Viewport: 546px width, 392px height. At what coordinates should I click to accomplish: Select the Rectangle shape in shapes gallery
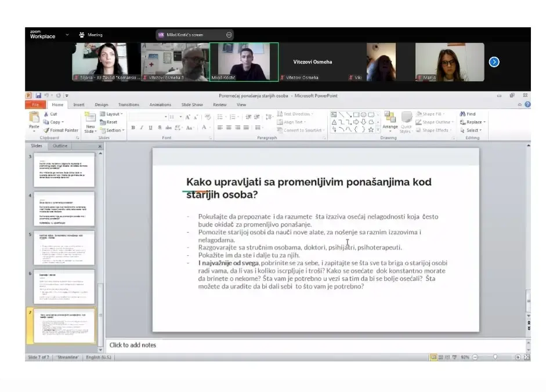pos(356,115)
